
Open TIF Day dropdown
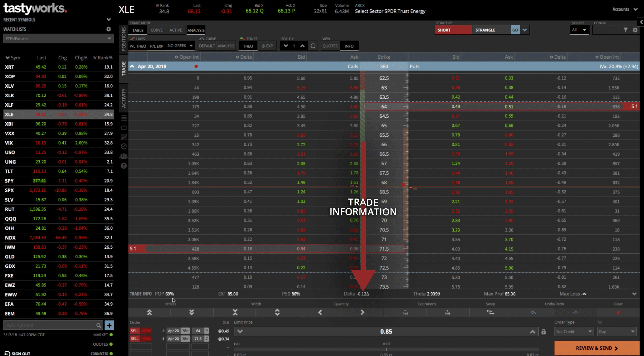(x=617, y=332)
